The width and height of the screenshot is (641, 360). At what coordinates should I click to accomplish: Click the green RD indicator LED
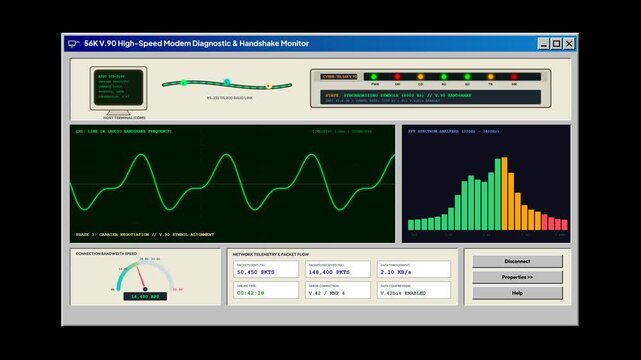tap(444, 76)
